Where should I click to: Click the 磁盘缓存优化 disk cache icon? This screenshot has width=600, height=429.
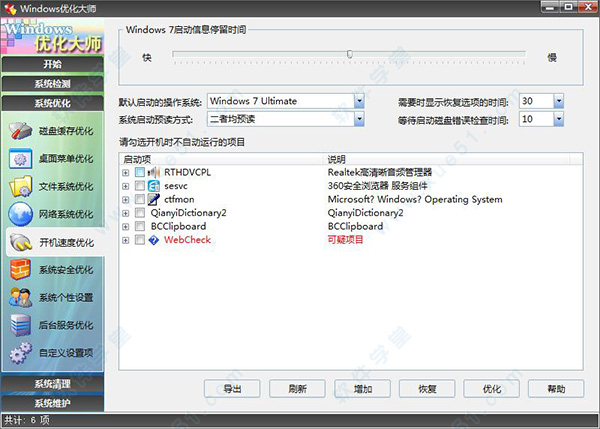tap(21, 131)
